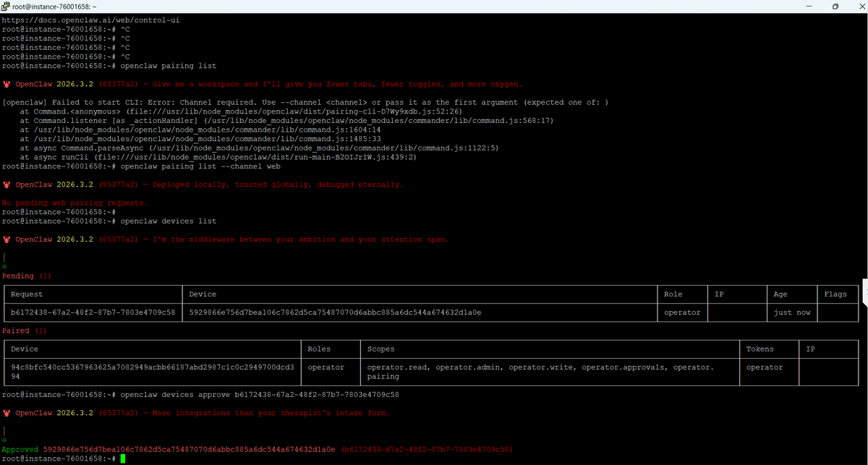Click lobster icon beside 'I'm the middleware' banner
This screenshot has width=868, height=465.
[x=7, y=239]
